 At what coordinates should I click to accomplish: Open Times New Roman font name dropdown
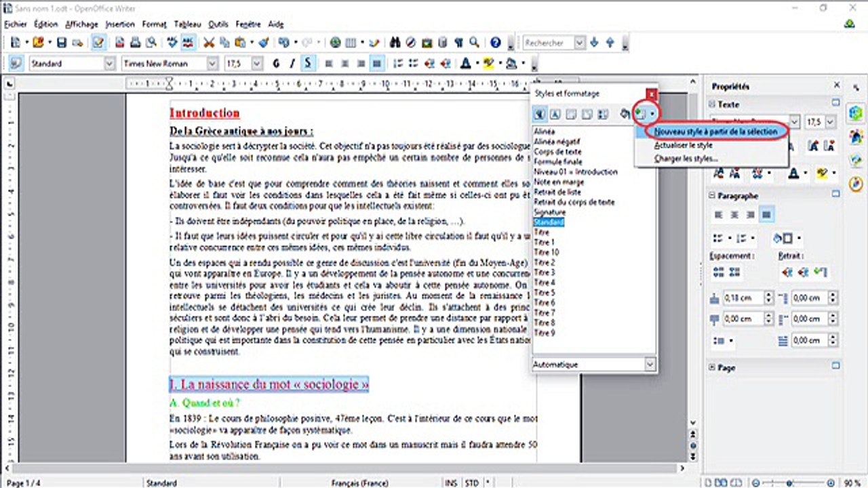click(212, 64)
